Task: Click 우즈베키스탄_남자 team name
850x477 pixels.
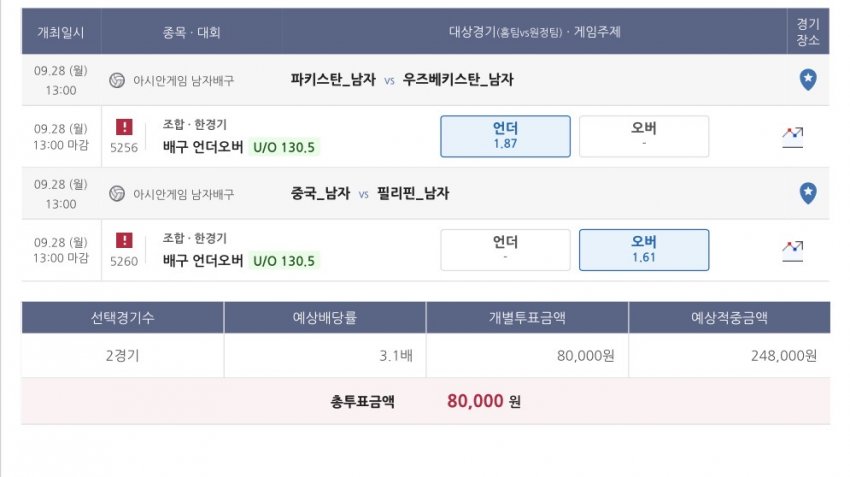Action: [x=458, y=80]
